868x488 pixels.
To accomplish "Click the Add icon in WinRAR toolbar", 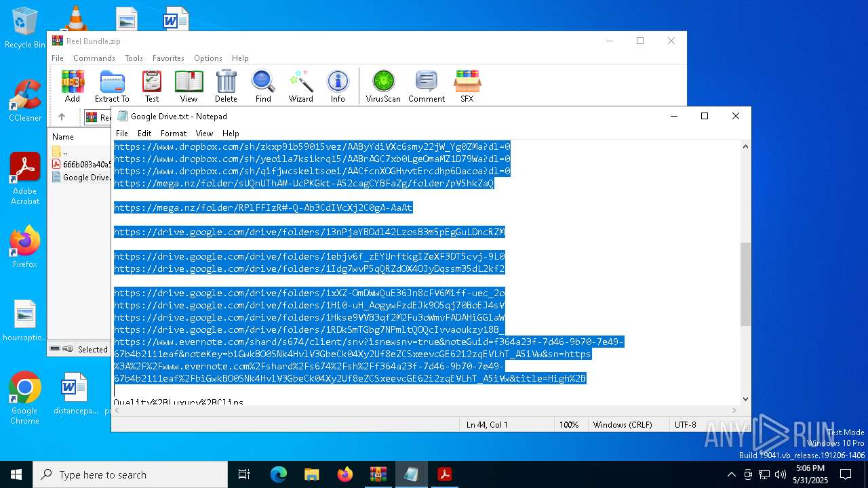I will 73,86.
